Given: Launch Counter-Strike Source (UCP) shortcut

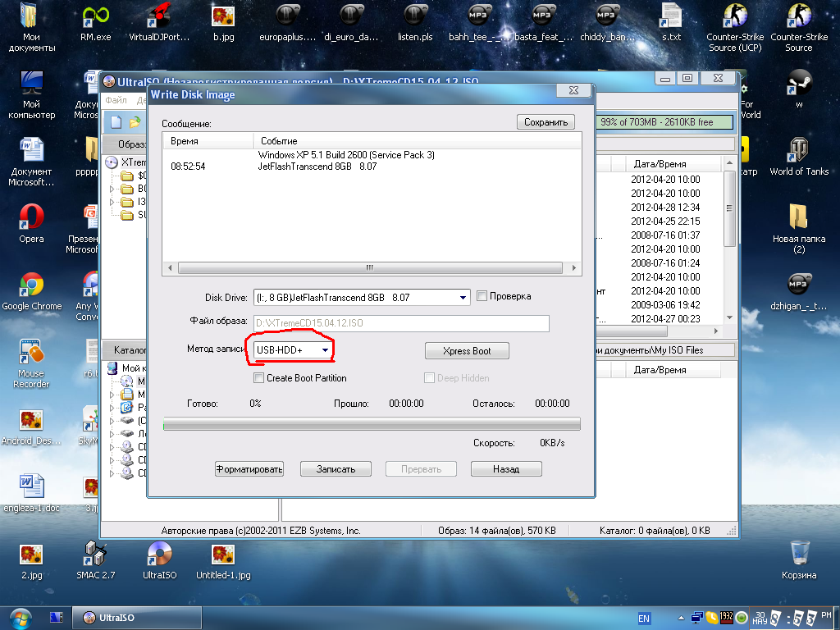Looking at the screenshot, I should (x=735, y=27).
